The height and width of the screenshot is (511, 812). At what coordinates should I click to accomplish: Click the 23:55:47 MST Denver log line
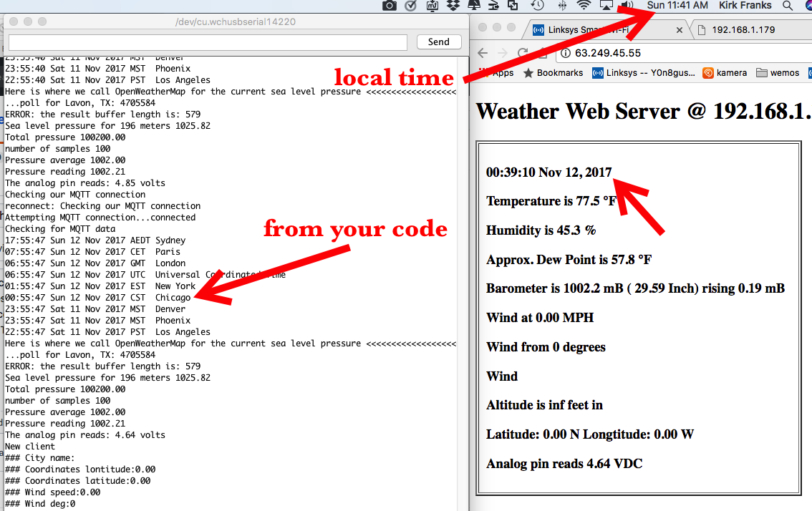[x=95, y=308]
